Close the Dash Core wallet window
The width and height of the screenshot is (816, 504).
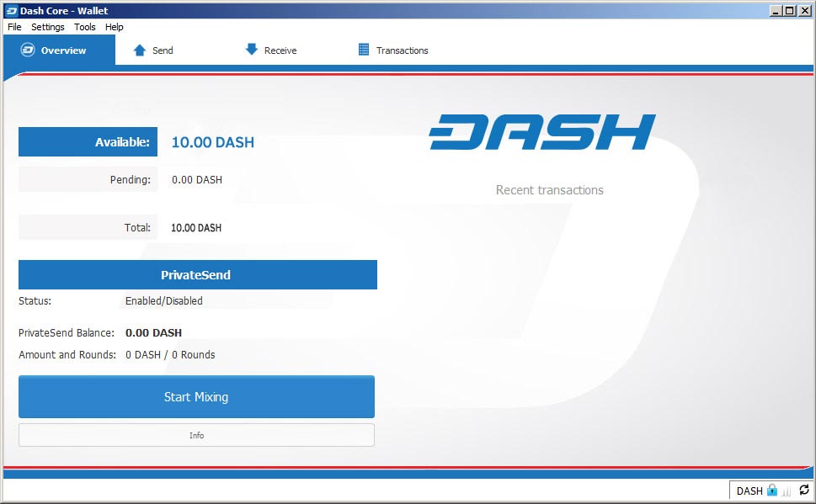[x=804, y=10]
